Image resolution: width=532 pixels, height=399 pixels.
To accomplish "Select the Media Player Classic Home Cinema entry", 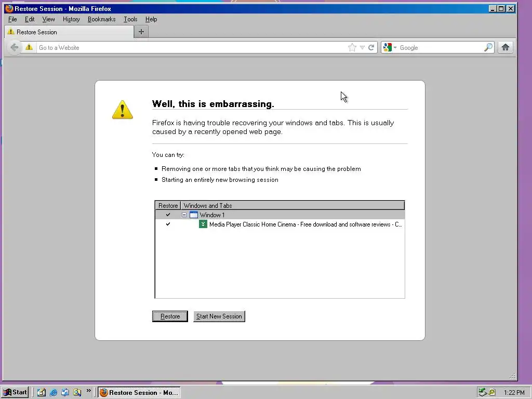I will tap(305, 224).
